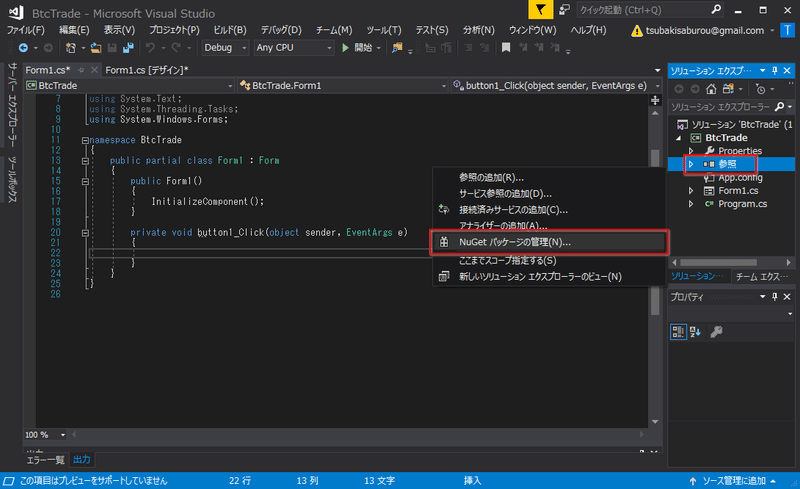
Task: Select 参照の追加(R)... context menu entry
Action: tap(549, 178)
